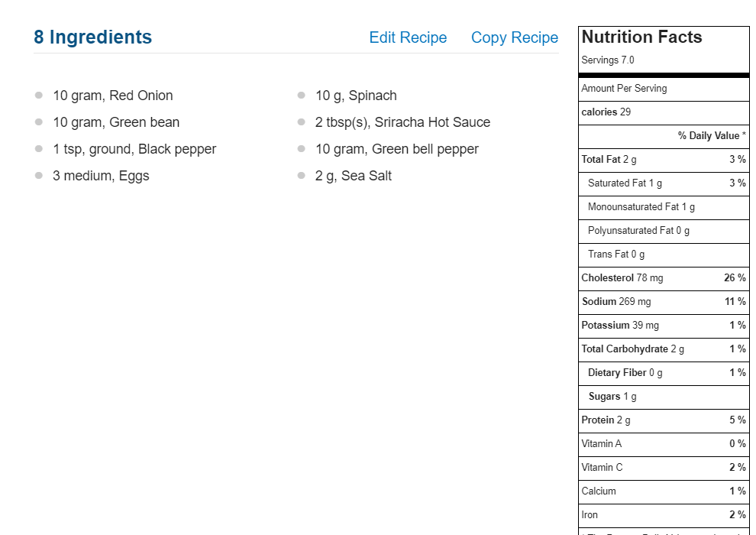Click the Total Carbohydrate row
The height and width of the screenshot is (535, 756).
(664, 349)
